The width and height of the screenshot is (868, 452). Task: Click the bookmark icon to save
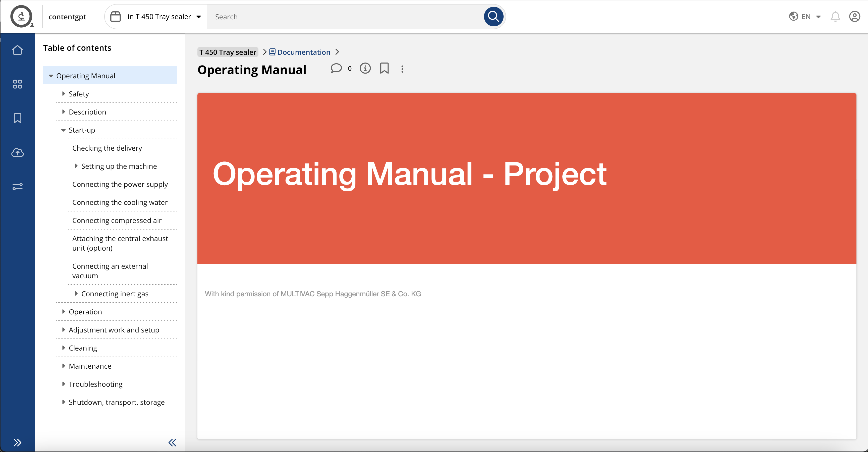pos(384,68)
